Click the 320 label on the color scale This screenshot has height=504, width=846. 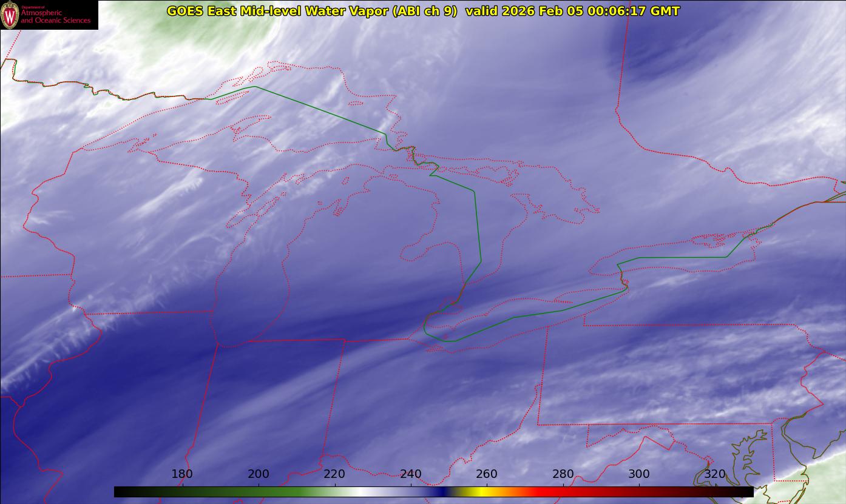pyautogui.click(x=715, y=474)
